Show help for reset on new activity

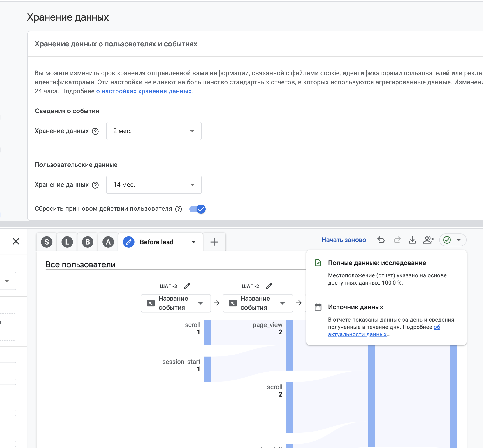(x=179, y=209)
